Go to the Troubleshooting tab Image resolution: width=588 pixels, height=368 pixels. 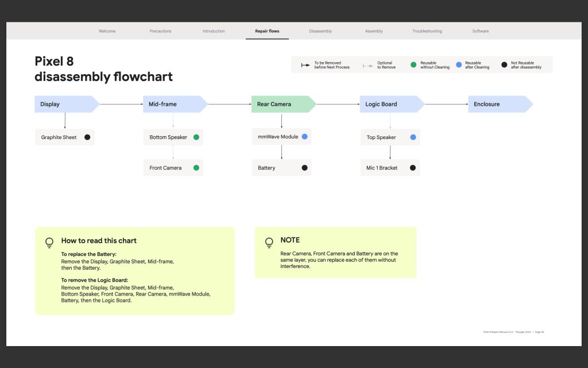pyautogui.click(x=427, y=31)
